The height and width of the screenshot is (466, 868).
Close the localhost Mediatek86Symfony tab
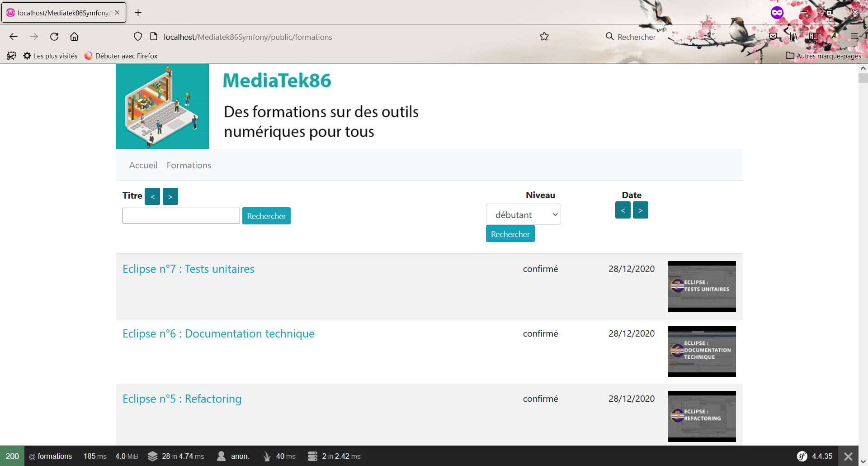click(x=117, y=13)
